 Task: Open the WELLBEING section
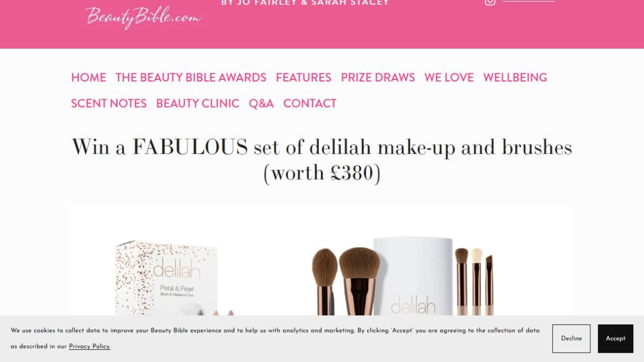click(515, 77)
